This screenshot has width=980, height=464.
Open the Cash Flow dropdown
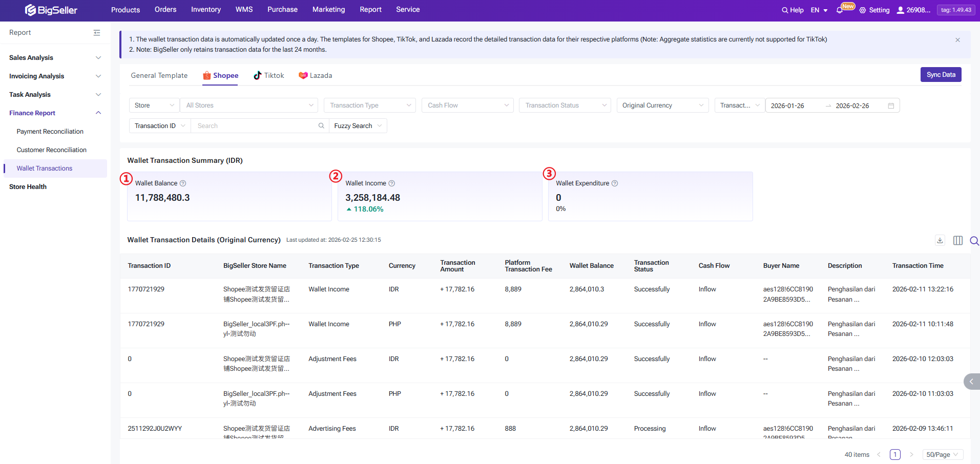click(468, 106)
